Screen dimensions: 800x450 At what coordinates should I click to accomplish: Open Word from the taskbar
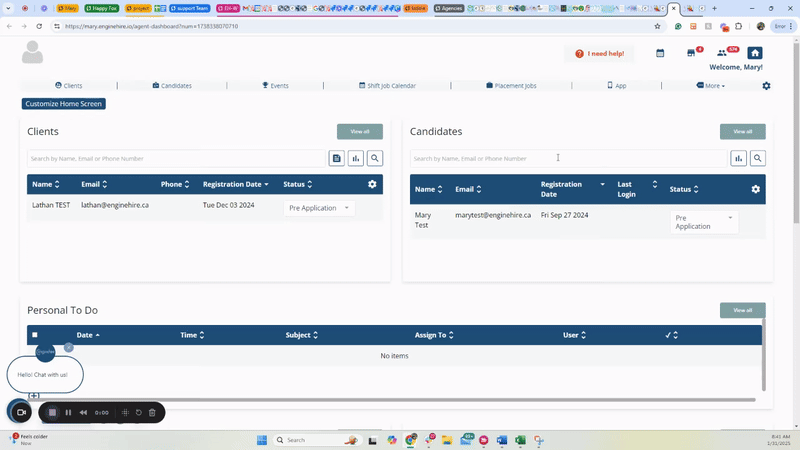tap(502, 440)
